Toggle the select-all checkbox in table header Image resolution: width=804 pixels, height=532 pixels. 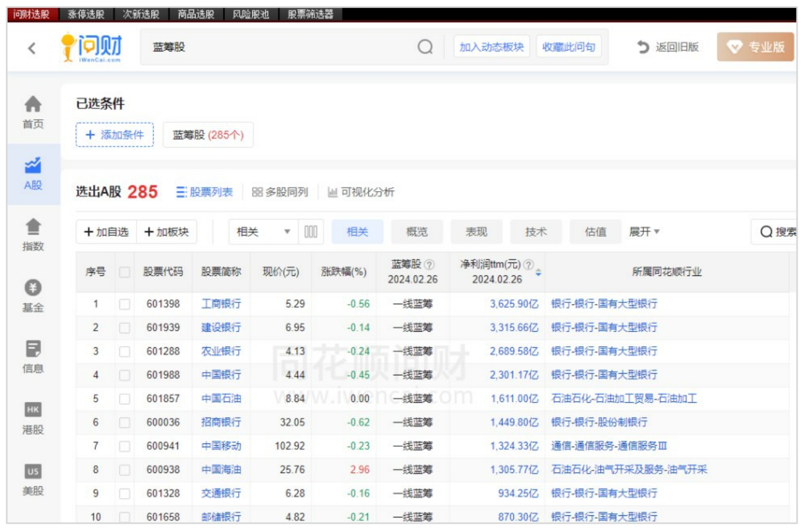coord(125,272)
